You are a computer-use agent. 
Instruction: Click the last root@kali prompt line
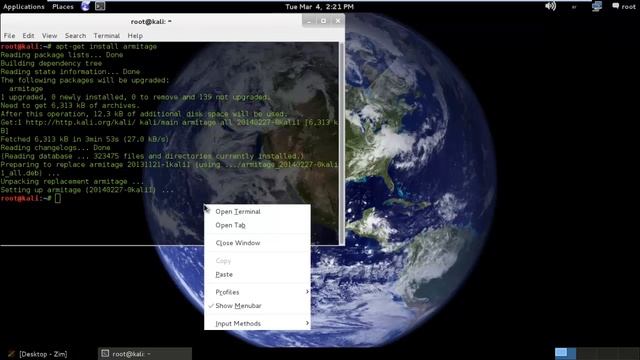click(31, 198)
